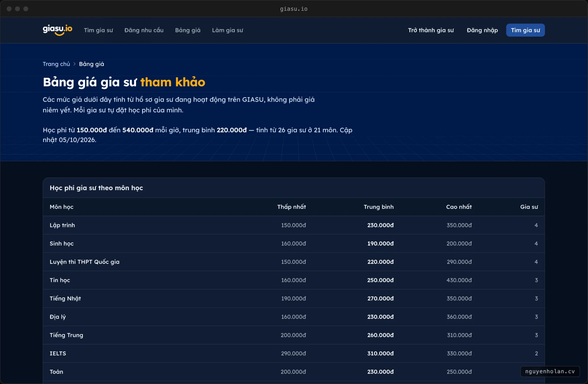
Task: Select the Tin học row name
Action: point(60,280)
